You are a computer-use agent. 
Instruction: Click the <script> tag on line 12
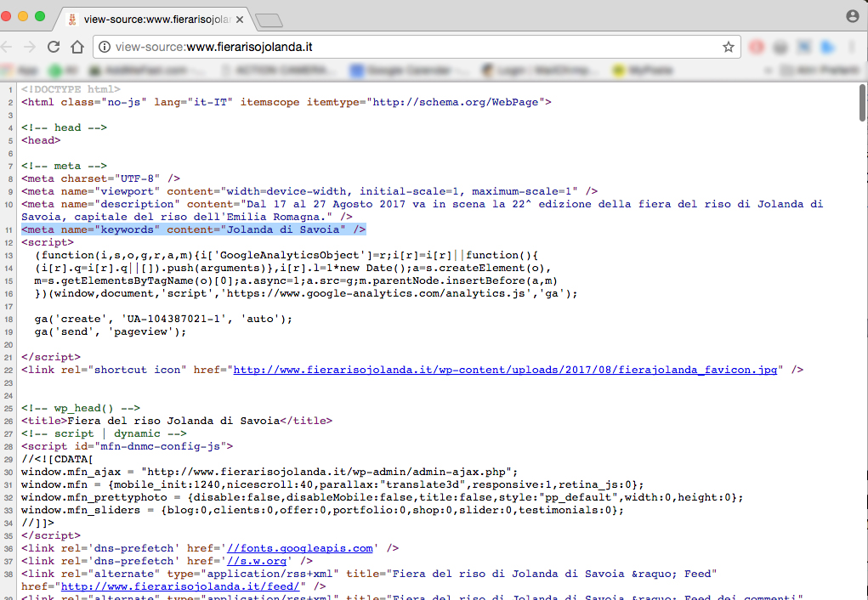click(48, 242)
